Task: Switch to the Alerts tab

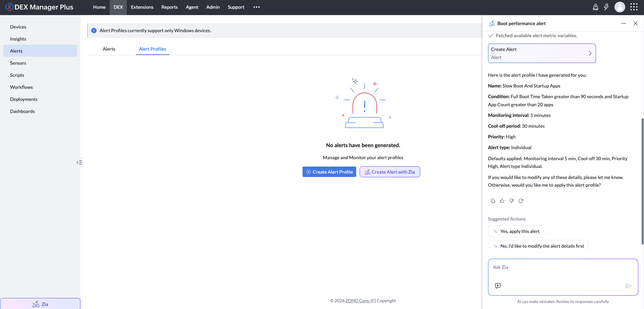Action: [x=109, y=49]
